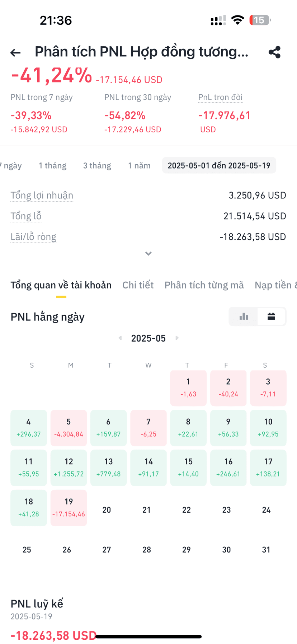Go to previous month arrow
The image size is (297, 644).
pos(120,338)
